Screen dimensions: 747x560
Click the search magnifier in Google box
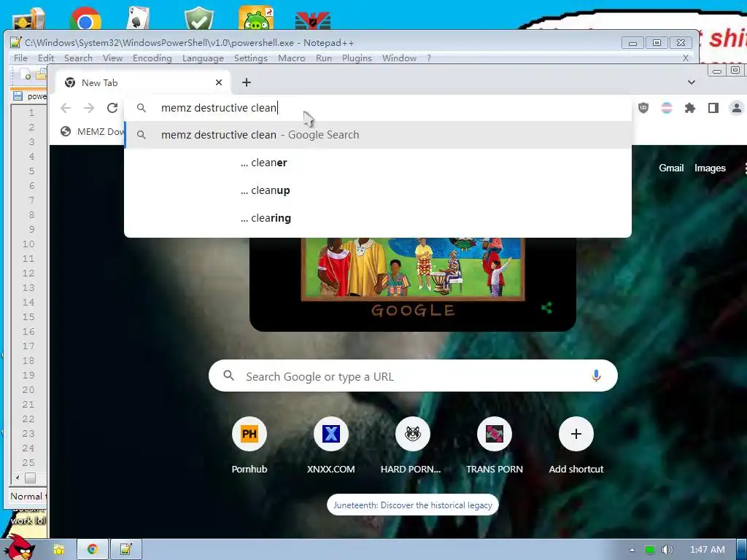228,376
